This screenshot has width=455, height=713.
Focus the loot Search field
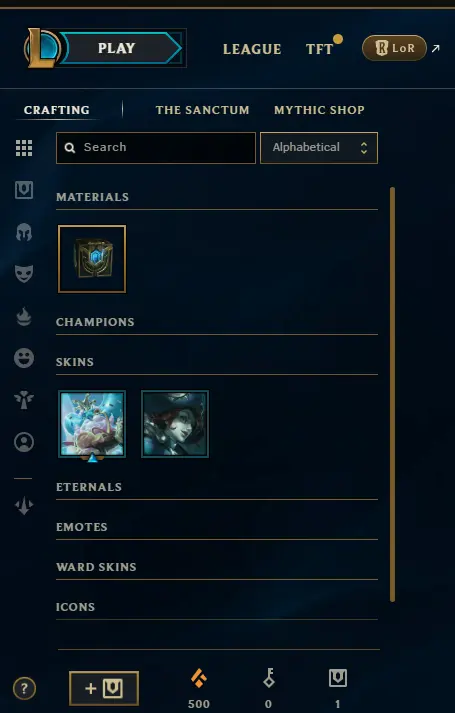pyautogui.click(x=156, y=148)
